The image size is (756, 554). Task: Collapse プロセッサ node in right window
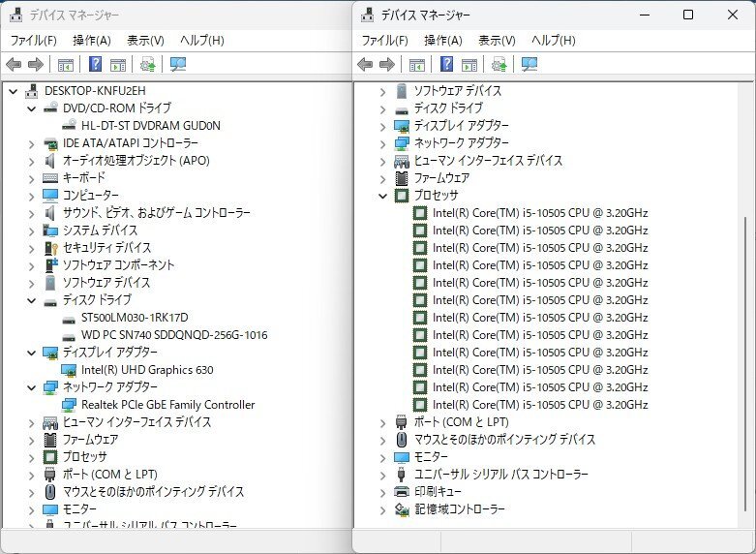click(384, 196)
